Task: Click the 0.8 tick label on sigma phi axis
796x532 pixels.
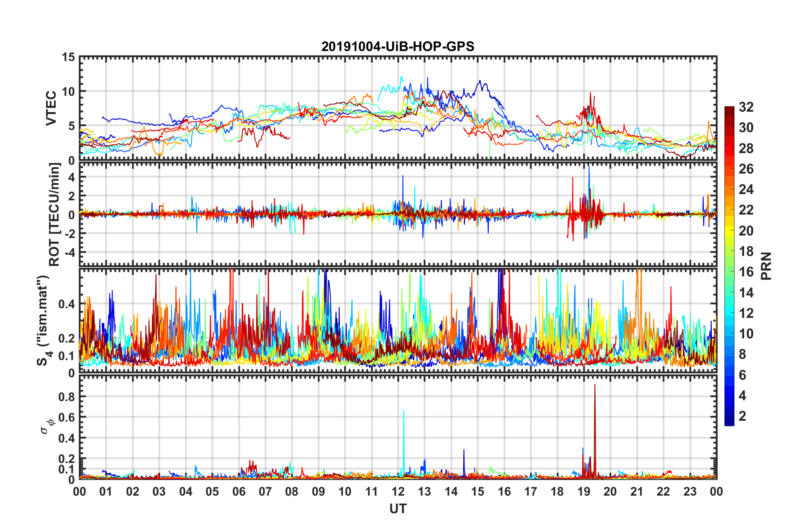Action: pyautogui.click(x=67, y=396)
